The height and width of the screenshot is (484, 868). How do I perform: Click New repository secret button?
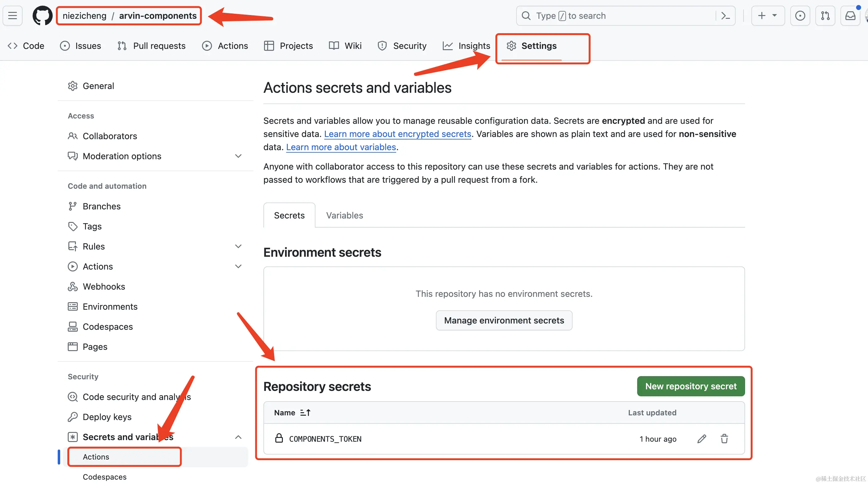[x=691, y=386]
